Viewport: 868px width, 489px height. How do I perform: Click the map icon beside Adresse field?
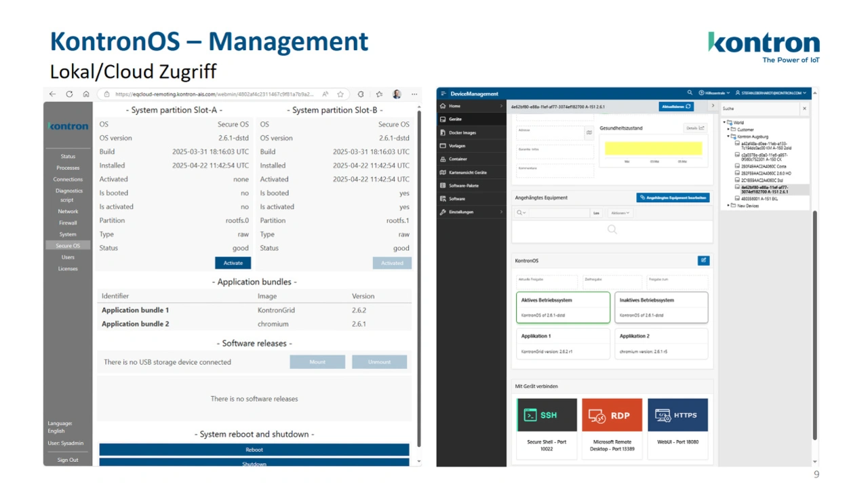[589, 133]
